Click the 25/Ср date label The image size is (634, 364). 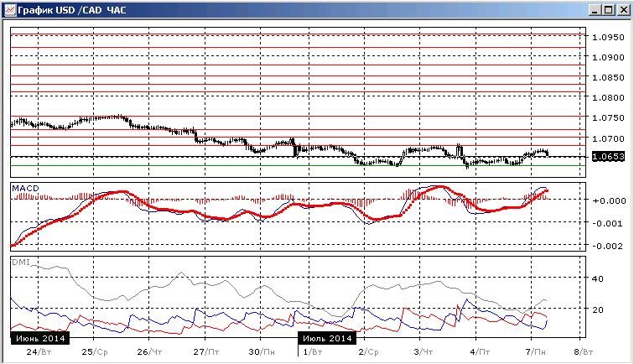click(95, 352)
